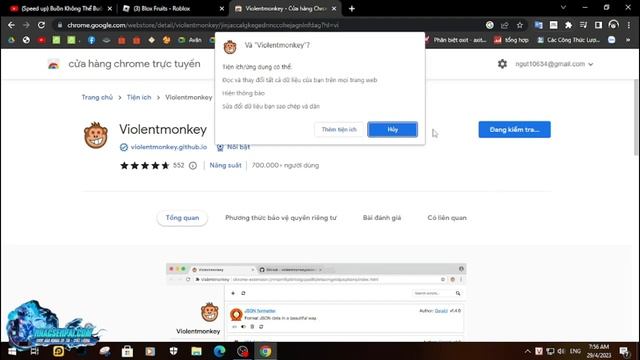Click the address bar URL field
The width and height of the screenshot is (640, 360).
pos(269,25)
